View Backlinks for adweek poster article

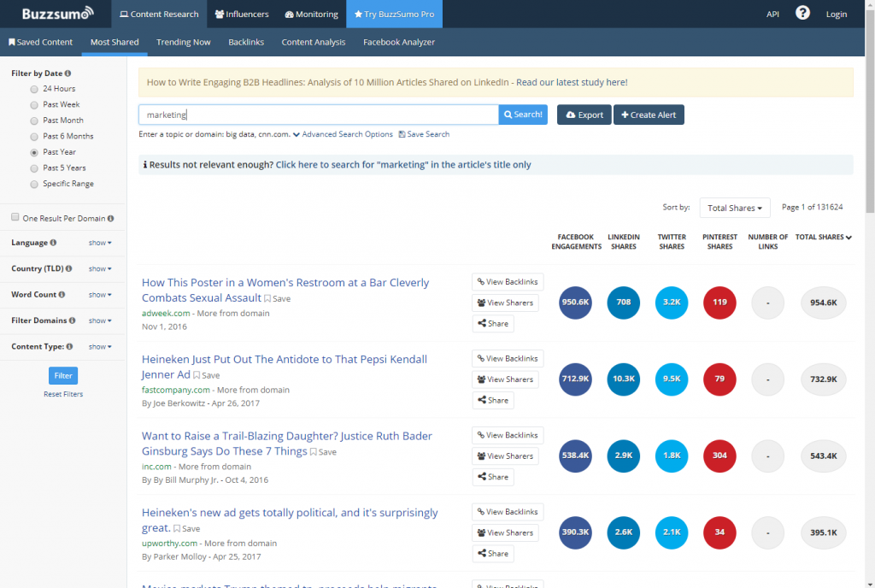pos(508,282)
